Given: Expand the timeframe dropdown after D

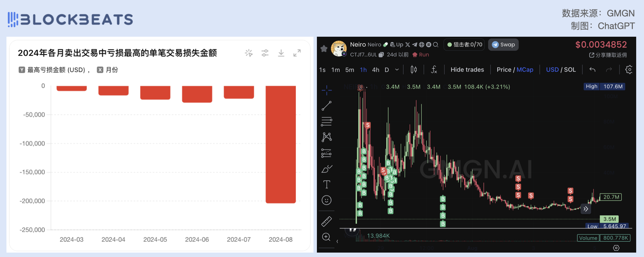Looking at the screenshot, I should 397,70.
